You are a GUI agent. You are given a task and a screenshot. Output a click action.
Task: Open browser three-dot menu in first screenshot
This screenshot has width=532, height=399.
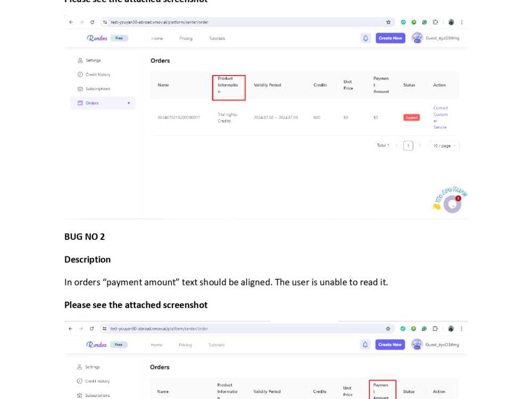(x=462, y=22)
